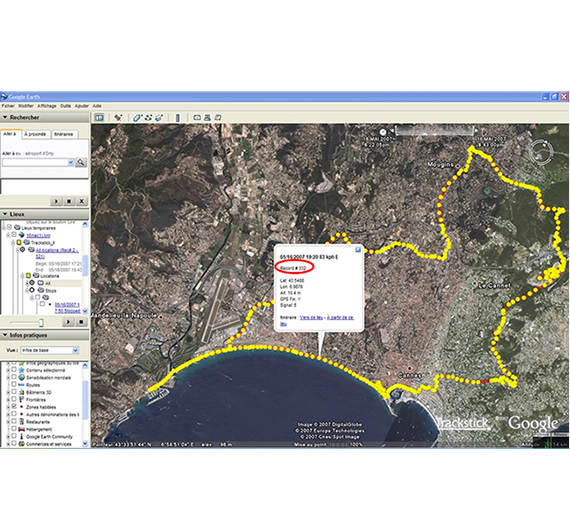
Task: Click the Bâtiments 3D layer icon
Action: click(x=21, y=392)
